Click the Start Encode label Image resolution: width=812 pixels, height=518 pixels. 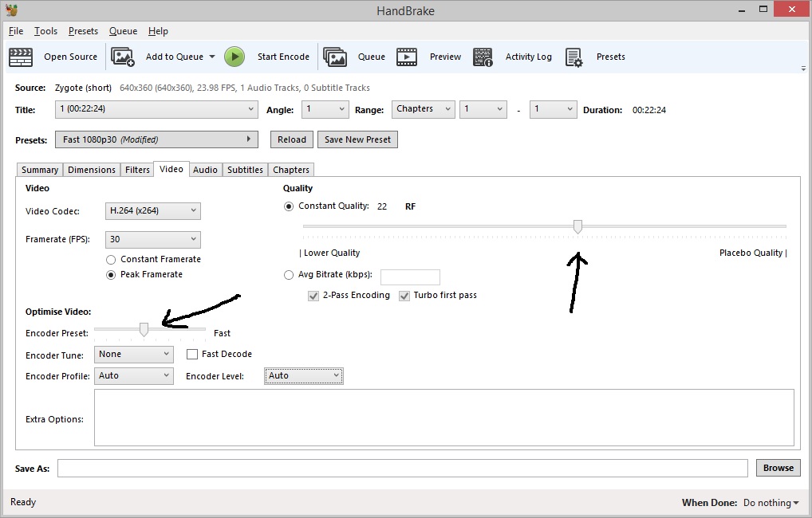pyautogui.click(x=283, y=57)
